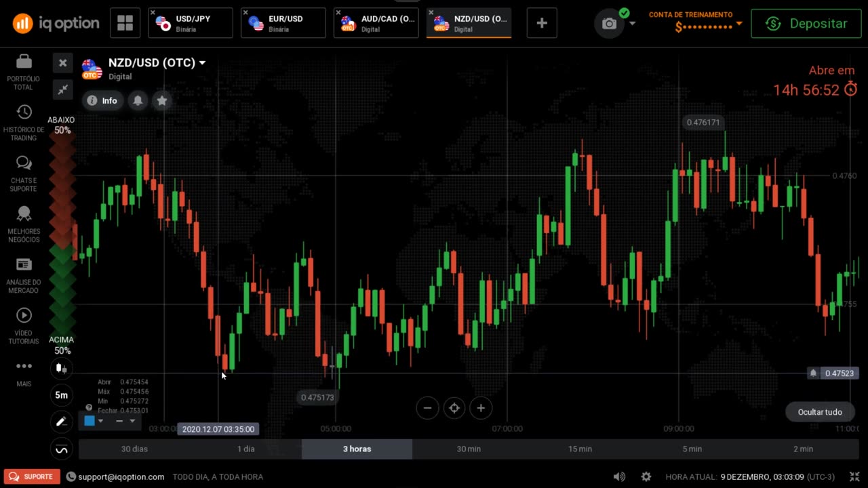Screen dimensions: 868x488
Task: Open the assets grid menu icon
Action: [125, 23]
